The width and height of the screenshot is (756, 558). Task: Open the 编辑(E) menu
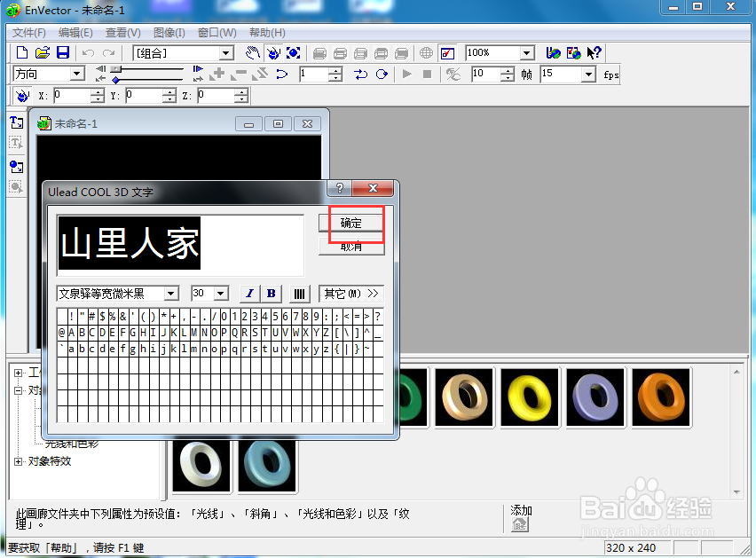tap(75, 33)
